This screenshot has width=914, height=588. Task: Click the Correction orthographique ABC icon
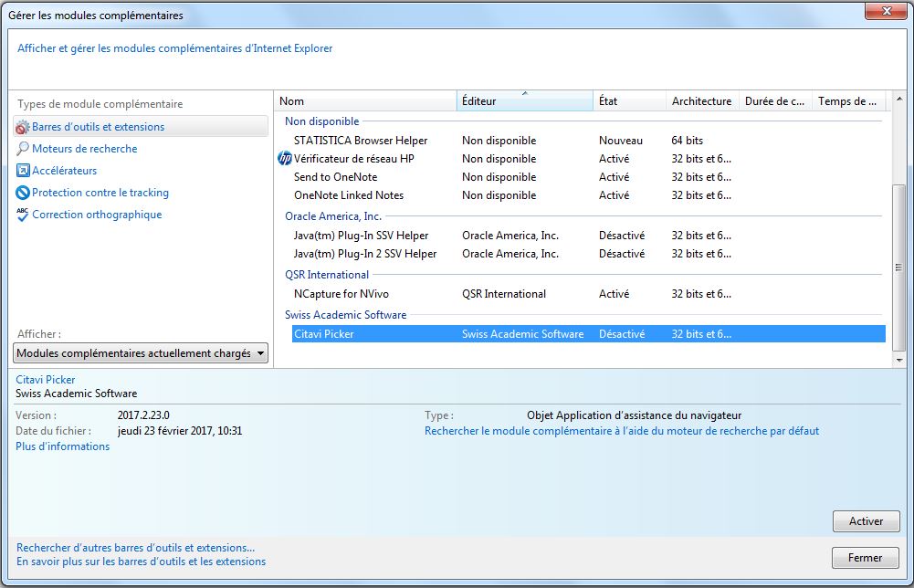coord(23,215)
